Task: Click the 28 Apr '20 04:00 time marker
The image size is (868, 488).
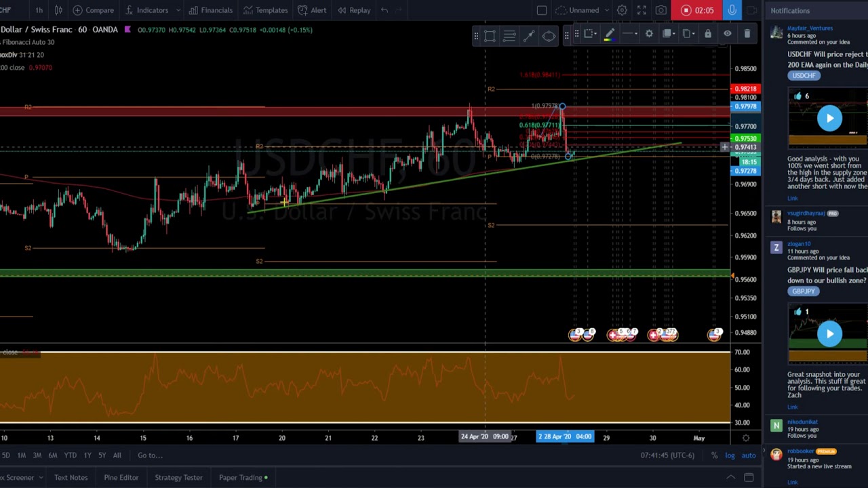Action: click(x=565, y=436)
